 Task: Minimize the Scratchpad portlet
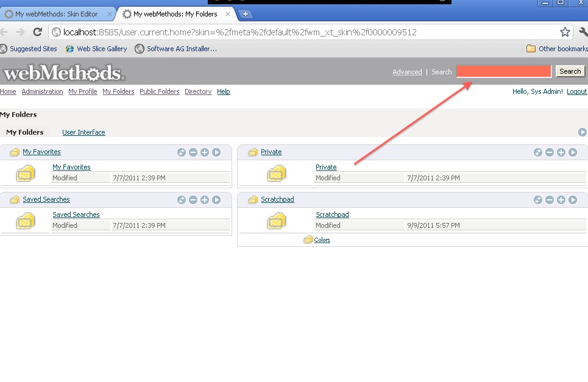550,200
